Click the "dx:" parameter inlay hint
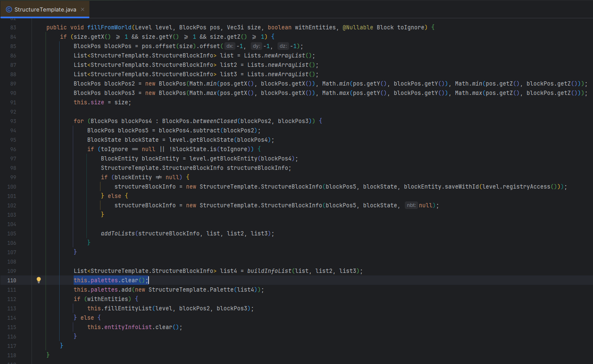Viewport: 593px width, 364px height. coord(229,46)
